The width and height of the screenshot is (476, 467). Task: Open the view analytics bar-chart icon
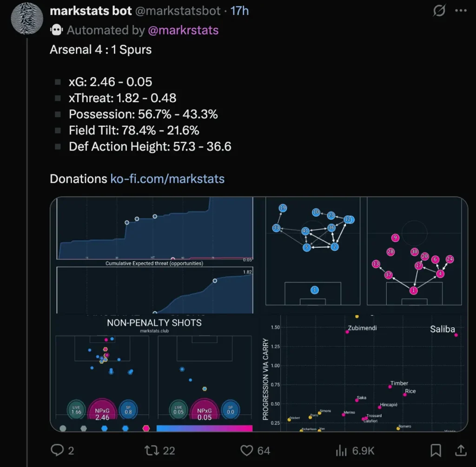coord(342,450)
